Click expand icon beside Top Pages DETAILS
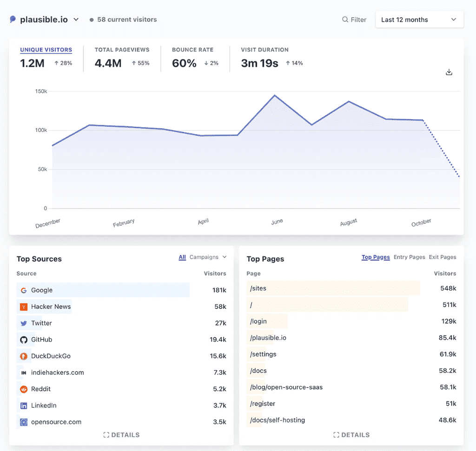 [x=336, y=435]
